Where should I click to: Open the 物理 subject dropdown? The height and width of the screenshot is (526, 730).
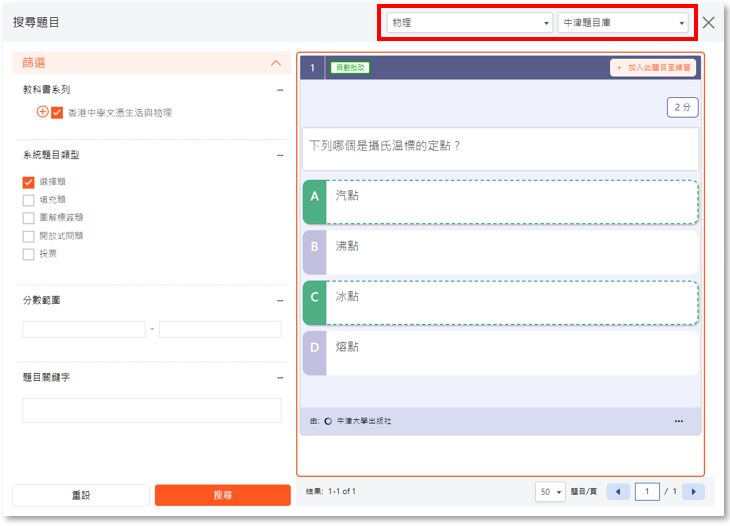click(469, 22)
